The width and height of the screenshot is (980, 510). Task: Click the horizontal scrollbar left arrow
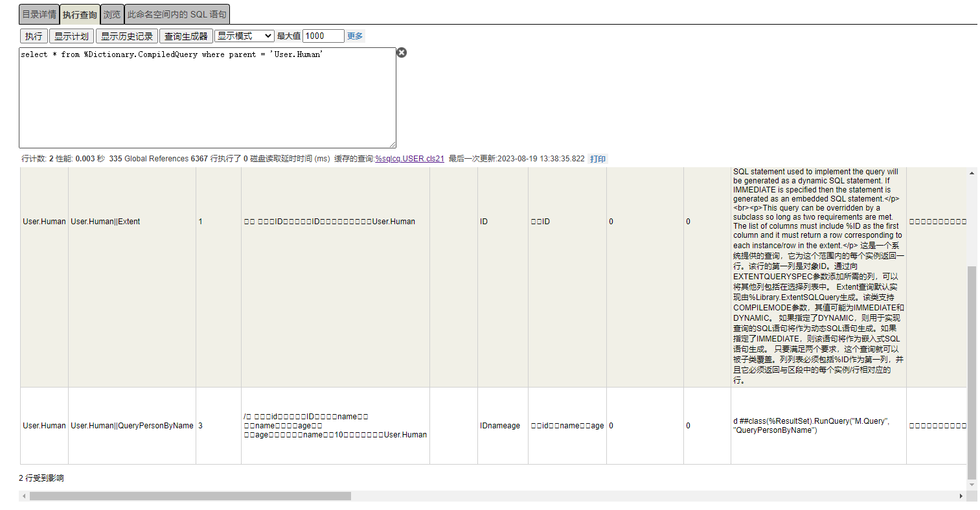tap(24, 496)
